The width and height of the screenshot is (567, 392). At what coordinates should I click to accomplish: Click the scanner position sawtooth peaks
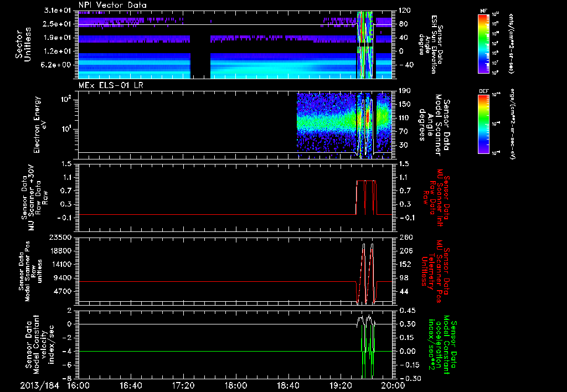[x=367, y=274]
